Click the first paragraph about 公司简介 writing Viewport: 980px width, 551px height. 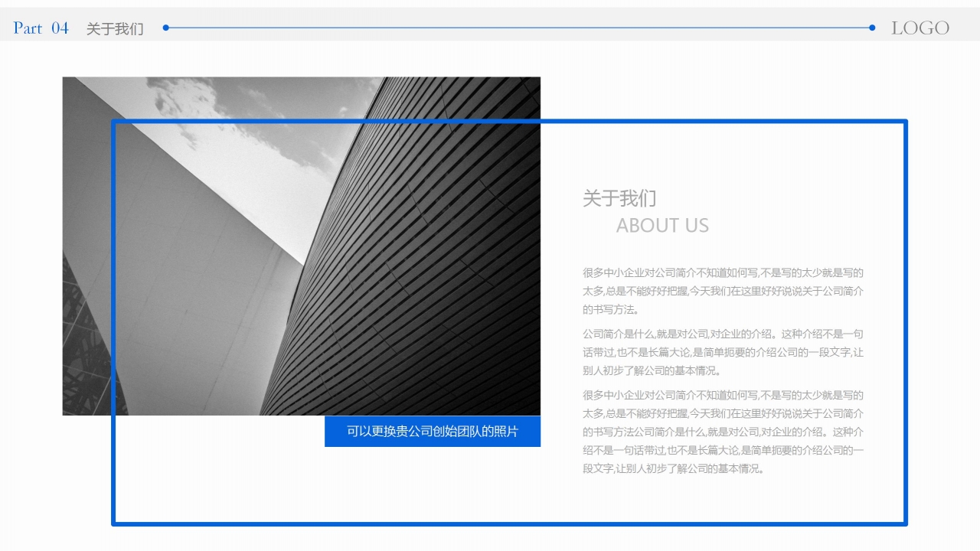point(722,292)
